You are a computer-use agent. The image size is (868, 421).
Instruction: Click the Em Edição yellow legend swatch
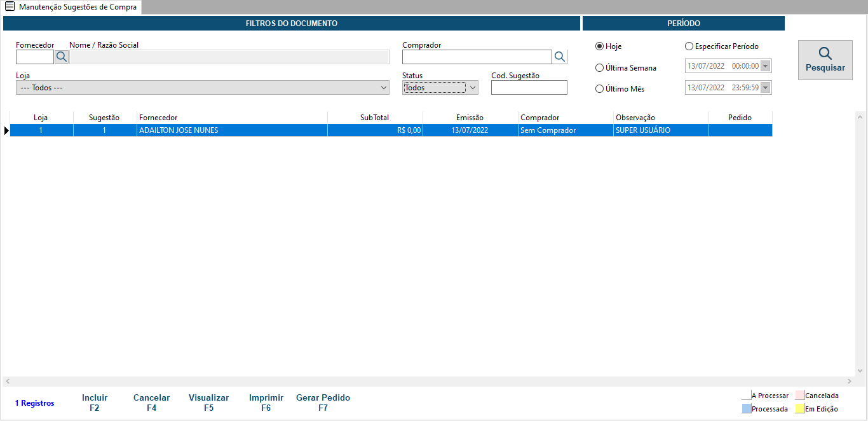pos(800,409)
